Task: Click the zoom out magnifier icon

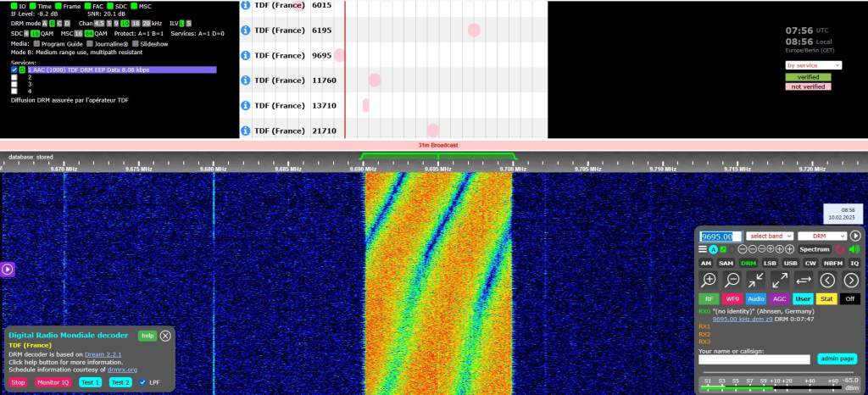Action: [732, 280]
